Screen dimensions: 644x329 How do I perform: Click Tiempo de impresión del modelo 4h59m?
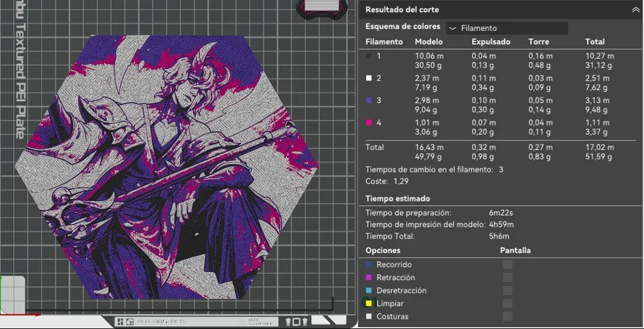coord(501,225)
